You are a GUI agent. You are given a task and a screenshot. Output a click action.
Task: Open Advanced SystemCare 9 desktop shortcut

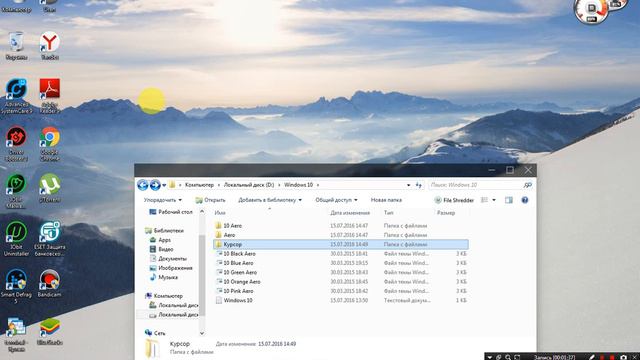[x=16, y=96]
